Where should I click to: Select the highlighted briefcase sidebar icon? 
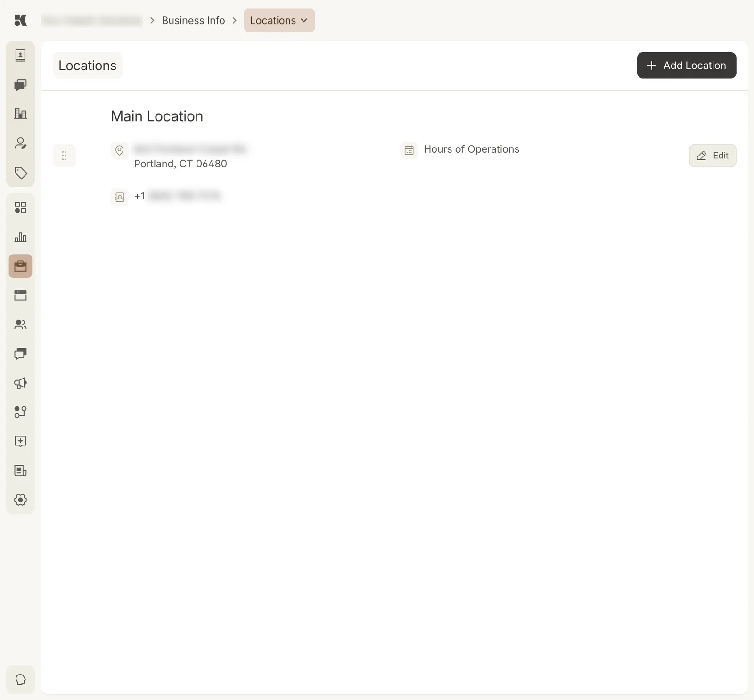pos(20,266)
